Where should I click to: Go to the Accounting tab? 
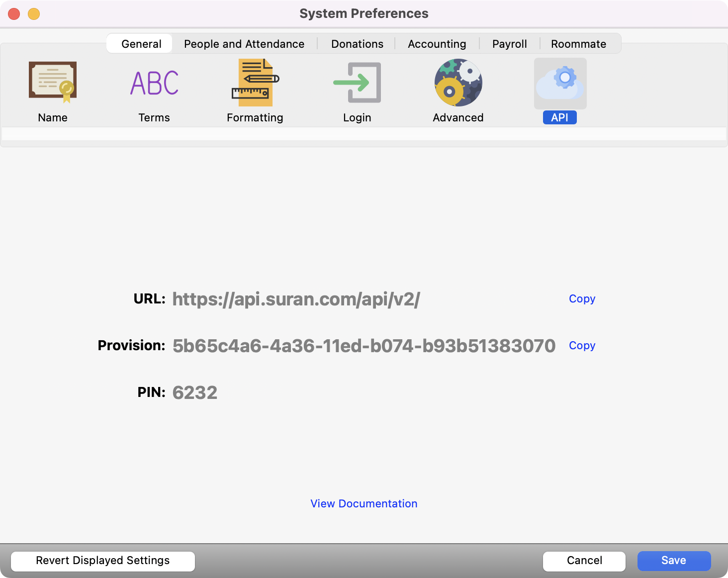(437, 44)
